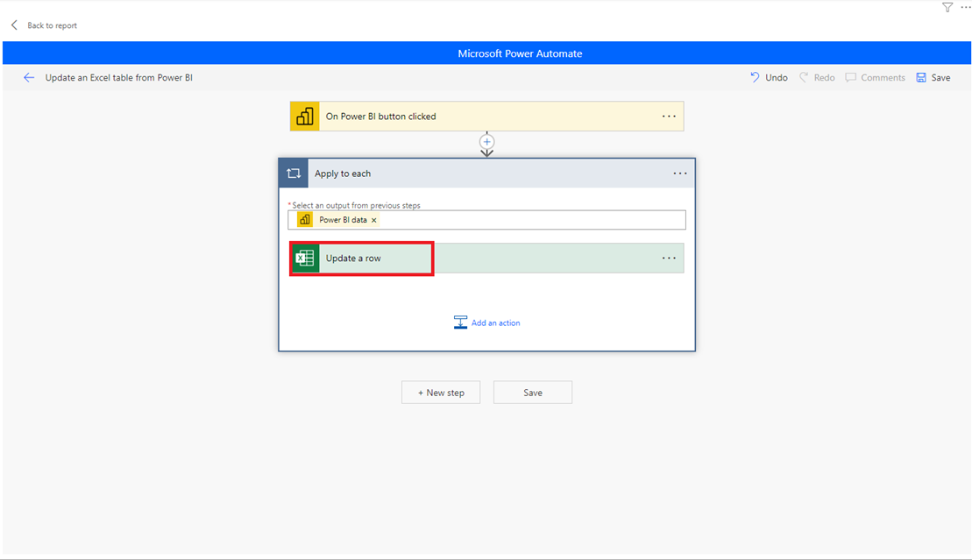Open the Apply to each ellipsis menu

point(680,173)
